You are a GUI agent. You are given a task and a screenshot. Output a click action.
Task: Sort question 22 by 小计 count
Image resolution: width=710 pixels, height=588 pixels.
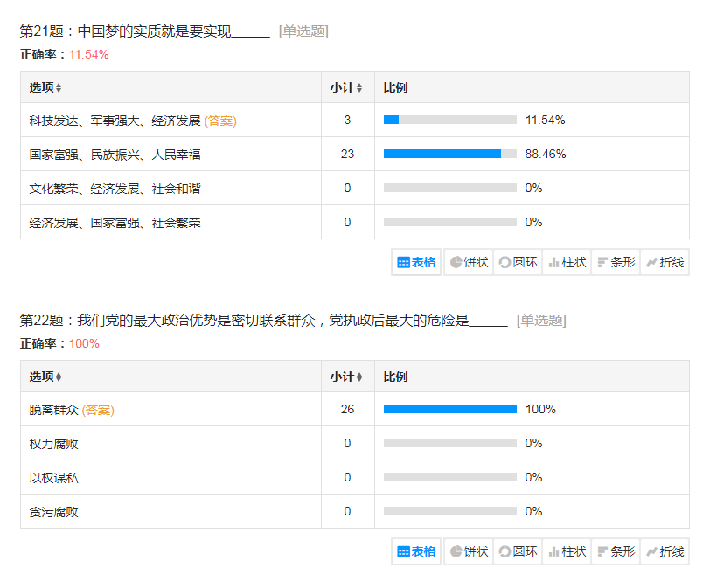pos(346,377)
